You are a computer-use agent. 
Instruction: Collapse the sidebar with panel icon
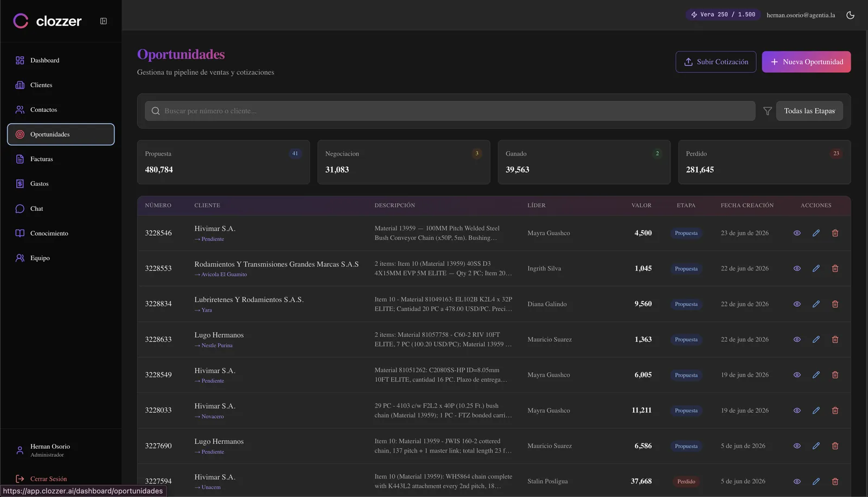click(x=103, y=21)
